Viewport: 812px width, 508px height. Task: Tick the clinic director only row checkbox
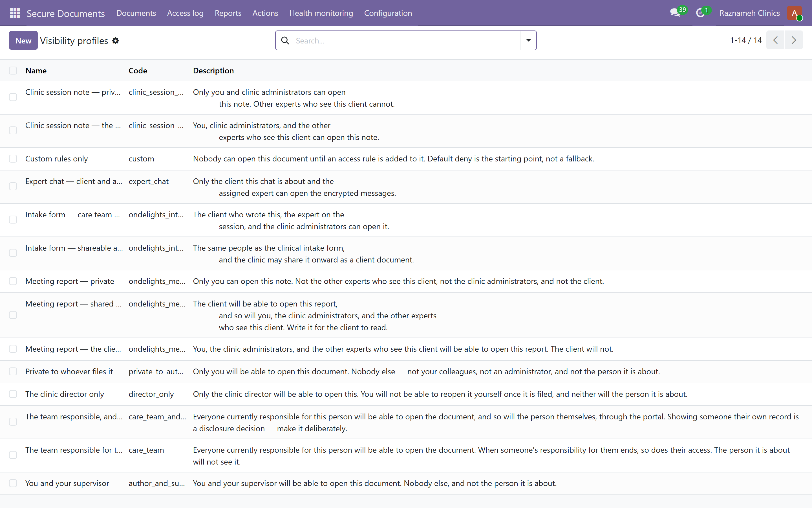[x=13, y=394]
